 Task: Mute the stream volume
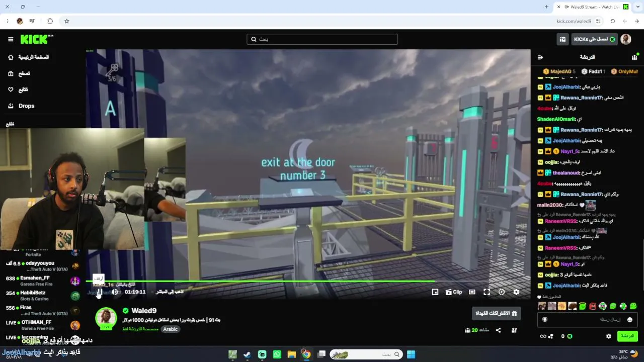(115, 292)
